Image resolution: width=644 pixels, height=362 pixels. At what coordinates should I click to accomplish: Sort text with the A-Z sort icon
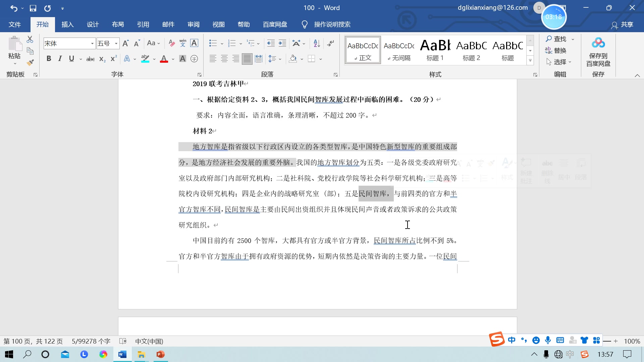(x=317, y=43)
